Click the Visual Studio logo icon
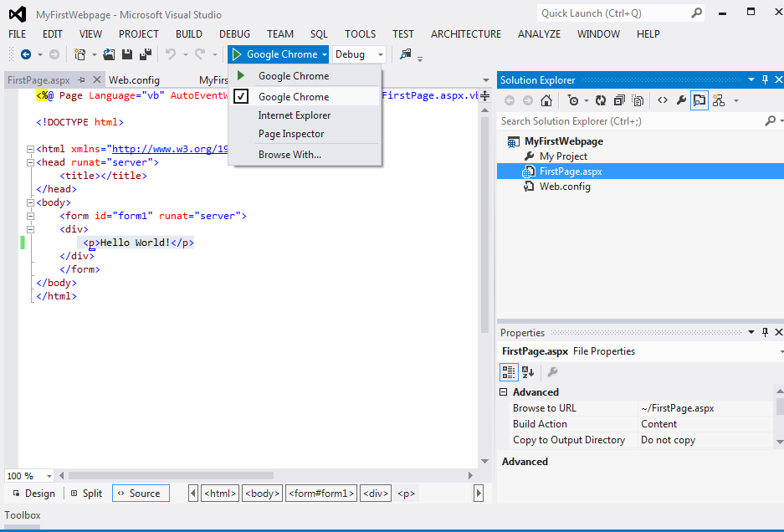Image resolution: width=784 pixels, height=532 pixels. [x=18, y=14]
